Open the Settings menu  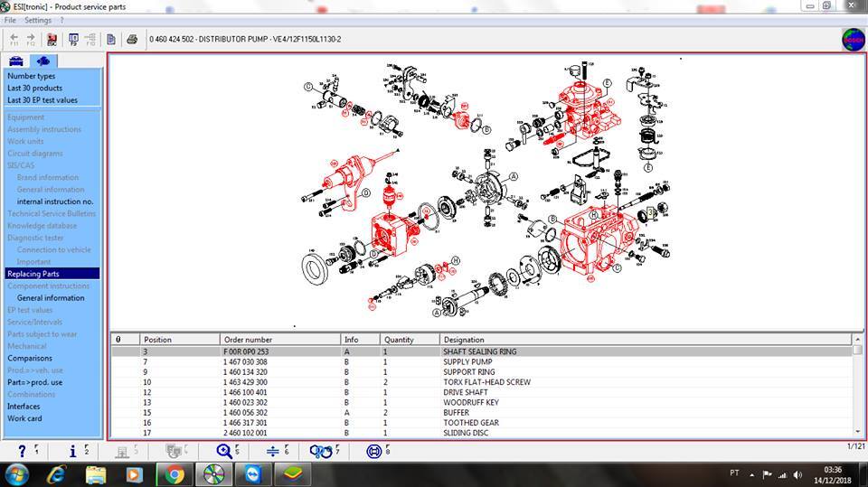pyautogui.click(x=38, y=20)
